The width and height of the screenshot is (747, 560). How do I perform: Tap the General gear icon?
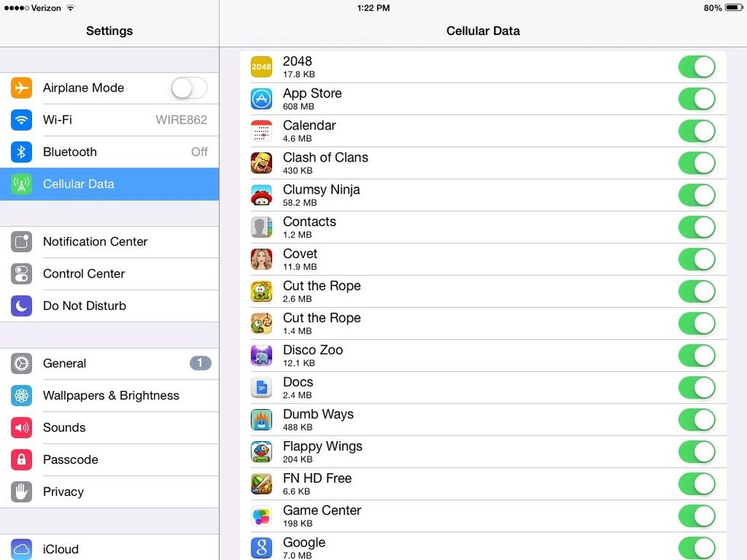tap(21, 363)
